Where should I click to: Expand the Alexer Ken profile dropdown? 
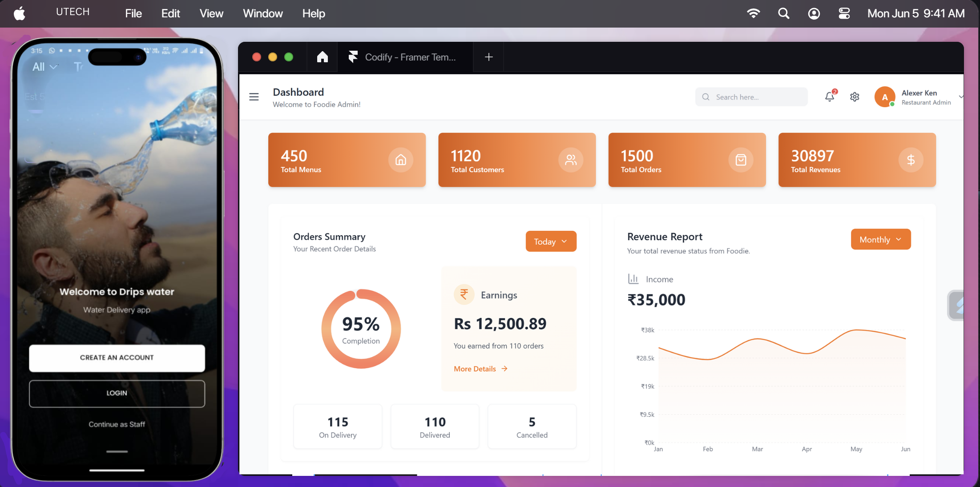coord(961,97)
